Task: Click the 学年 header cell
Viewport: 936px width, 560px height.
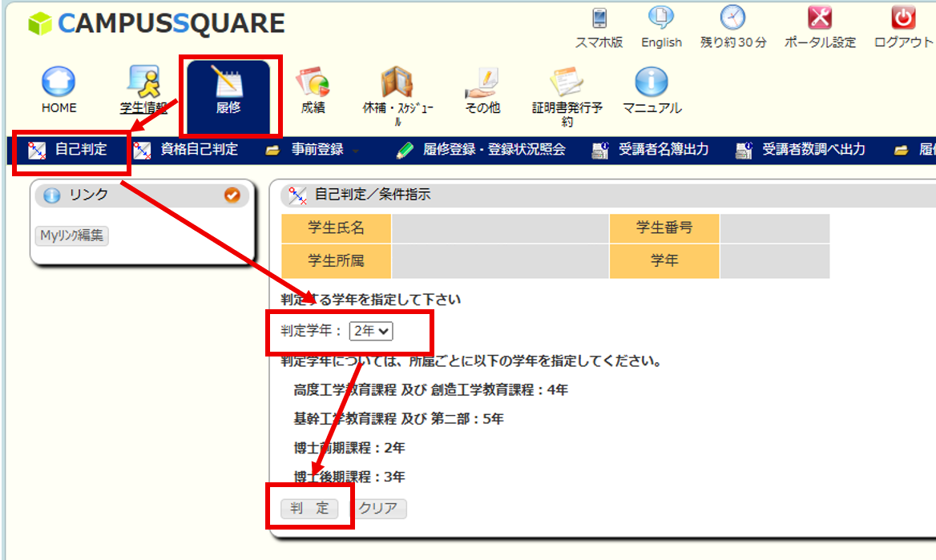Action: [664, 261]
